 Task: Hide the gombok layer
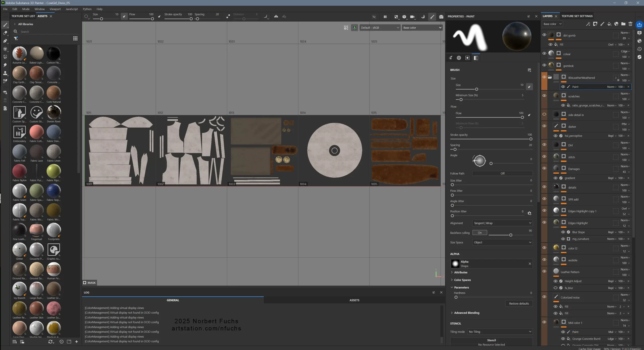click(x=544, y=65)
